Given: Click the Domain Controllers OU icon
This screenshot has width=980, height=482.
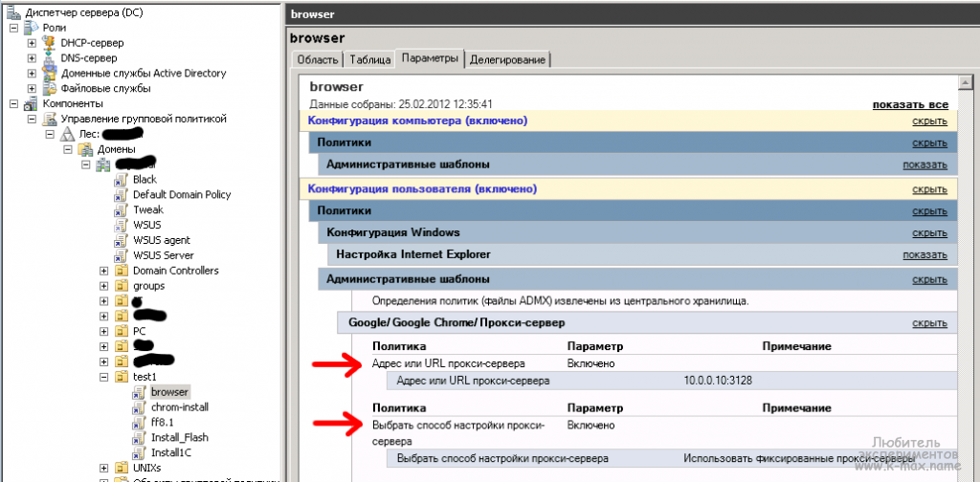Looking at the screenshot, I should tap(122, 271).
